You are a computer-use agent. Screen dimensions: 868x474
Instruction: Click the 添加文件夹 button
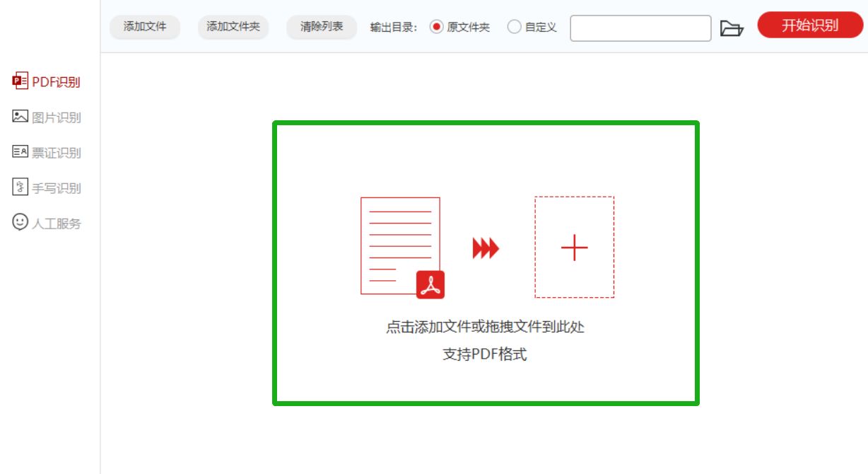point(233,27)
